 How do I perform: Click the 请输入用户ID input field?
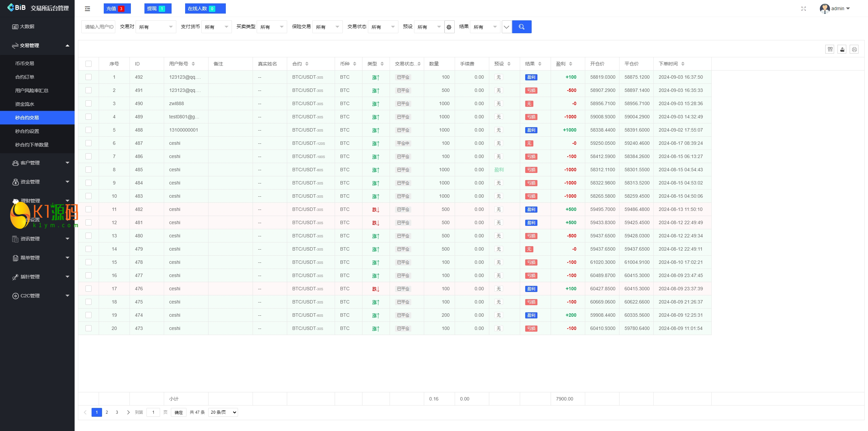tap(99, 27)
